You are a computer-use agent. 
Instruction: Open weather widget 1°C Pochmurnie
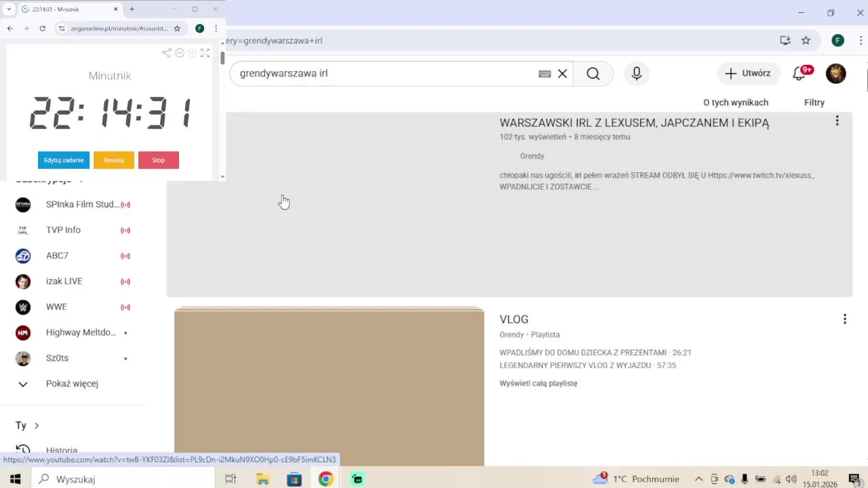(x=636, y=479)
